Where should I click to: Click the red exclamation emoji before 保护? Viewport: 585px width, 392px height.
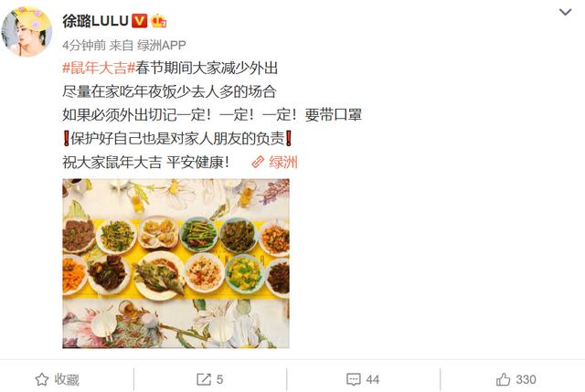[x=66, y=139]
